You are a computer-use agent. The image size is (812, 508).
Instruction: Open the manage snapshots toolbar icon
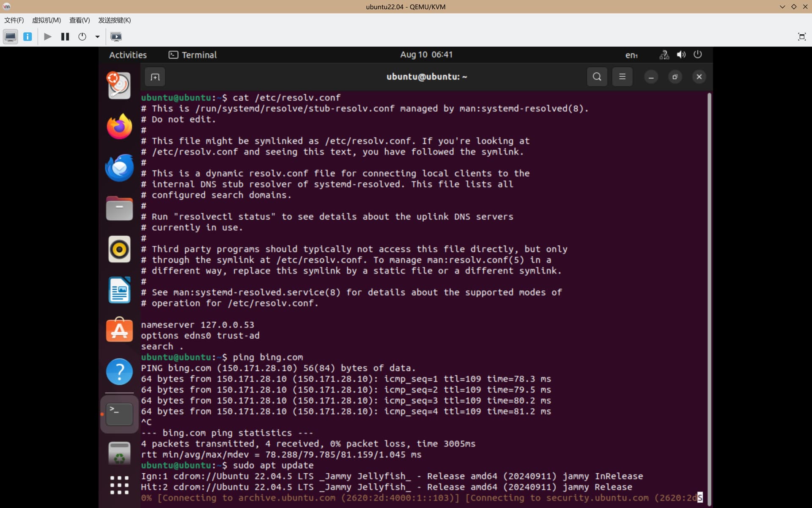click(116, 37)
